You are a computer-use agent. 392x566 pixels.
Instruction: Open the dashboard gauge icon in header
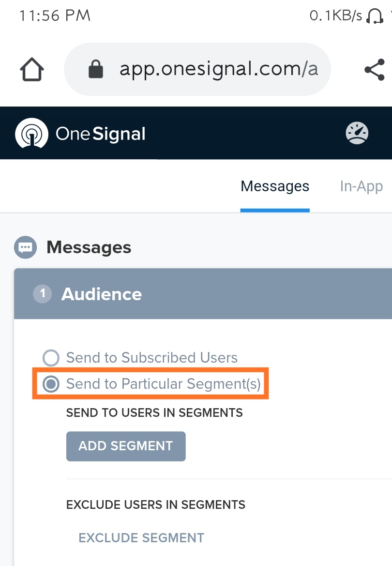pyautogui.click(x=357, y=133)
